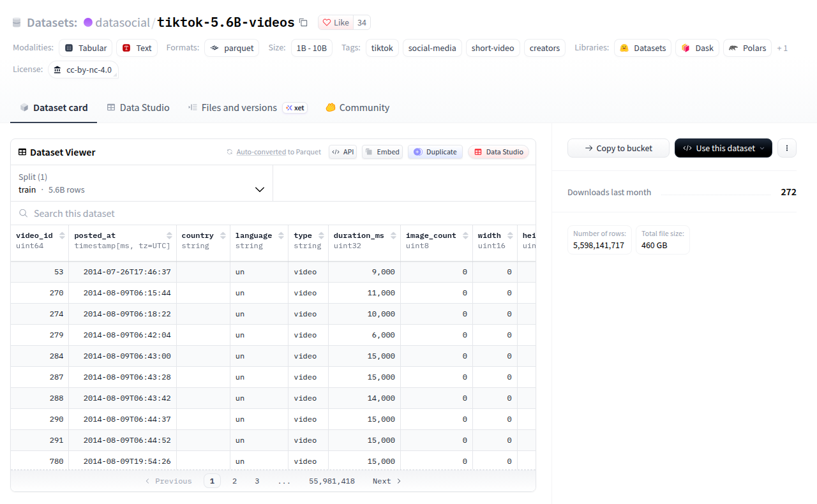Sort by the country column arrows
This screenshot has height=504, width=817.
(223, 235)
